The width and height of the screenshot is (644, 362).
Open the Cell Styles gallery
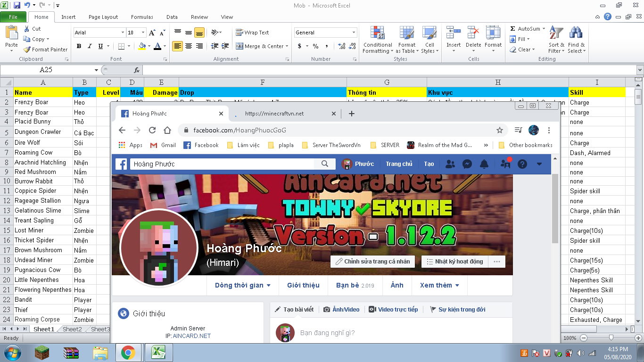coord(429,40)
